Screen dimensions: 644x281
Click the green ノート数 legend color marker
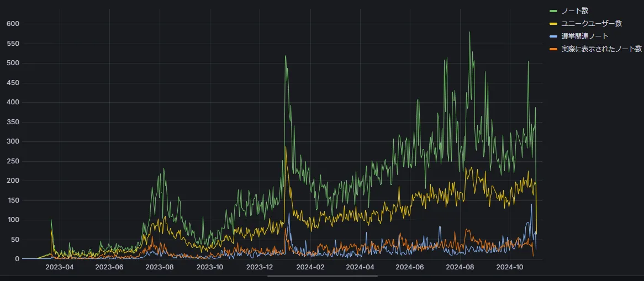point(554,10)
